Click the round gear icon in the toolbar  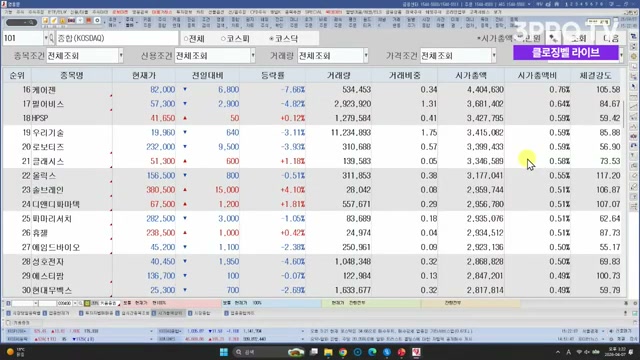[x=97, y=20]
